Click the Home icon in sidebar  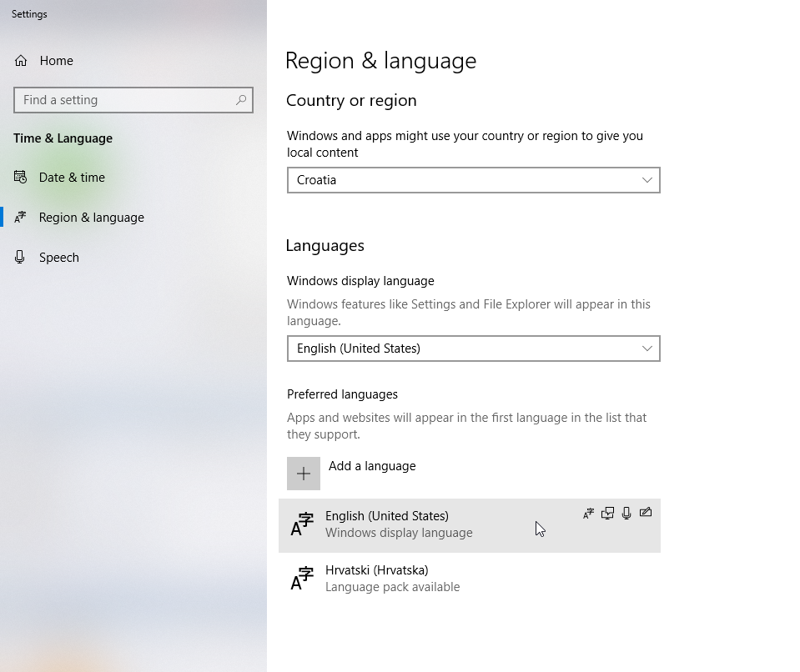[x=21, y=61]
